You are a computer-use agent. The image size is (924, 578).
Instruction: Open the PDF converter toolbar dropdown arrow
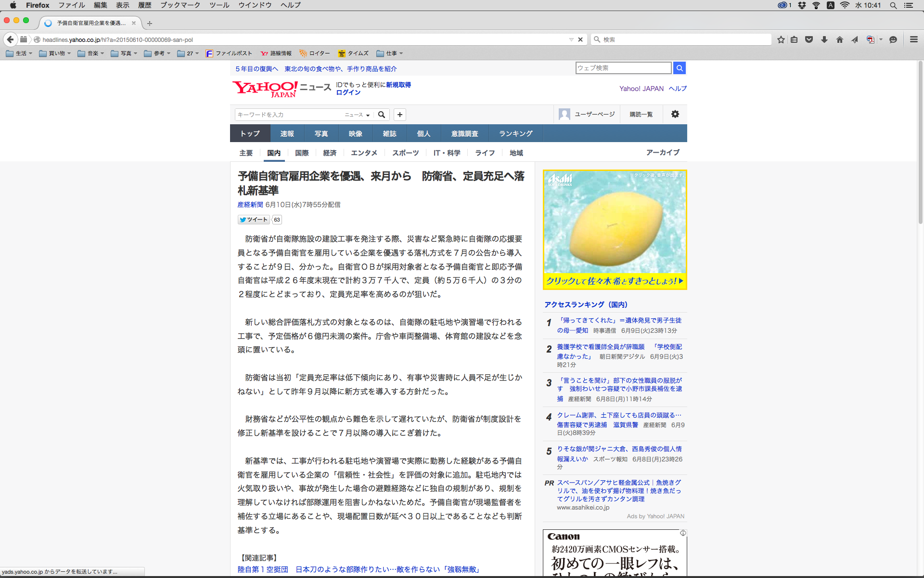point(881,39)
